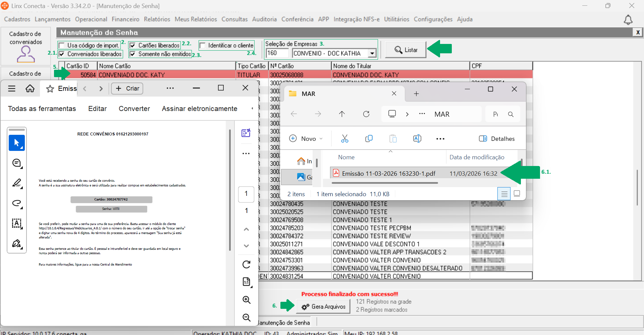This screenshot has width=644, height=335.
Task: Open the PDF viewer hamburger menu
Action: (12, 89)
